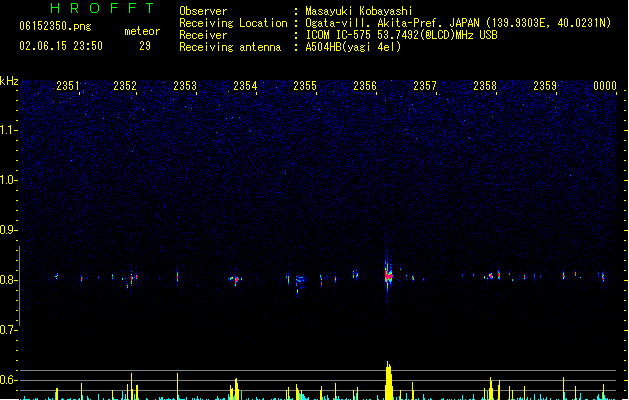This screenshot has height=400, width=629.
Task: Click the 2354 time marker
Action: click(x=245, y=86)
